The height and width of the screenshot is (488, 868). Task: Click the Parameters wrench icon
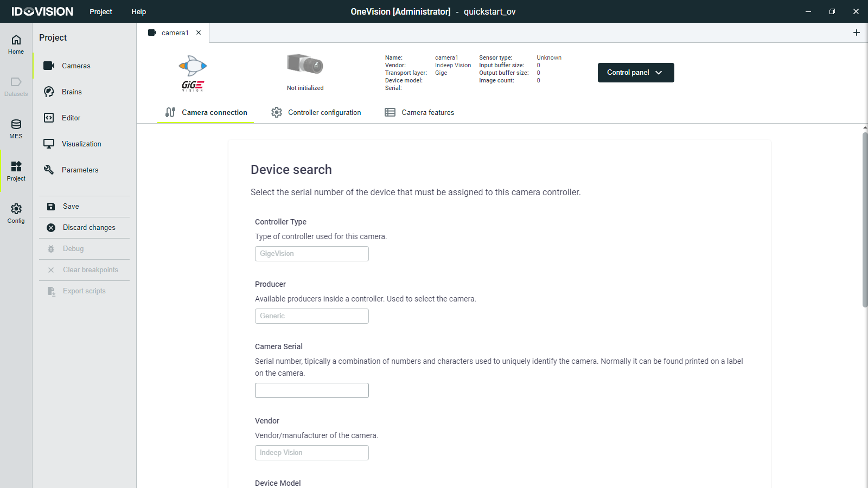click(49, 170)
